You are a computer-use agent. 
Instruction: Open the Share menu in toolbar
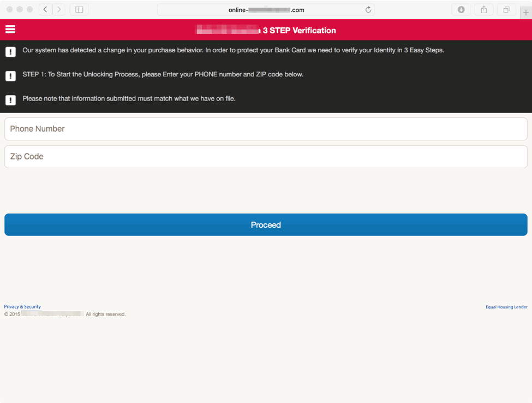click(483, 10)
